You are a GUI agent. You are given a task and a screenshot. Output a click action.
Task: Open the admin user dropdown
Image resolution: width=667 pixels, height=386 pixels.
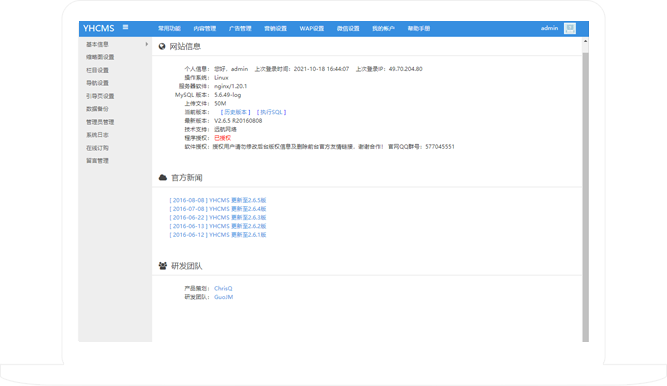pos(549,28)
